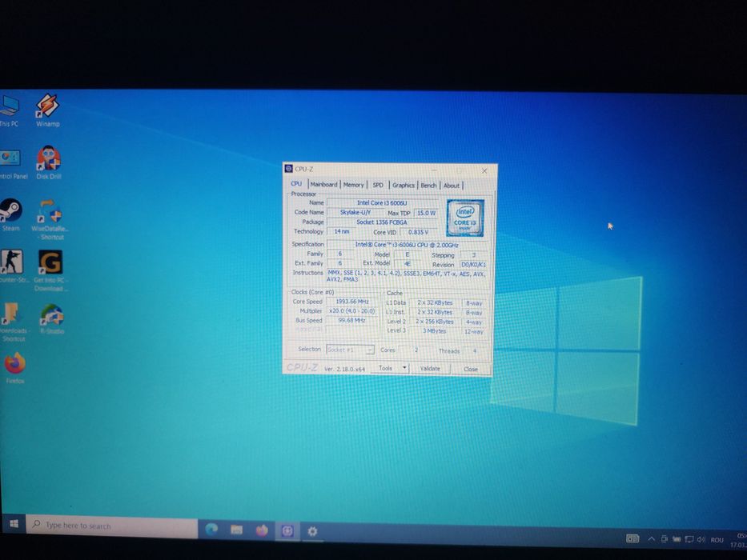Click the Type here to search box
This screenshot has height=560, width=747.
(x=112, y=526)
